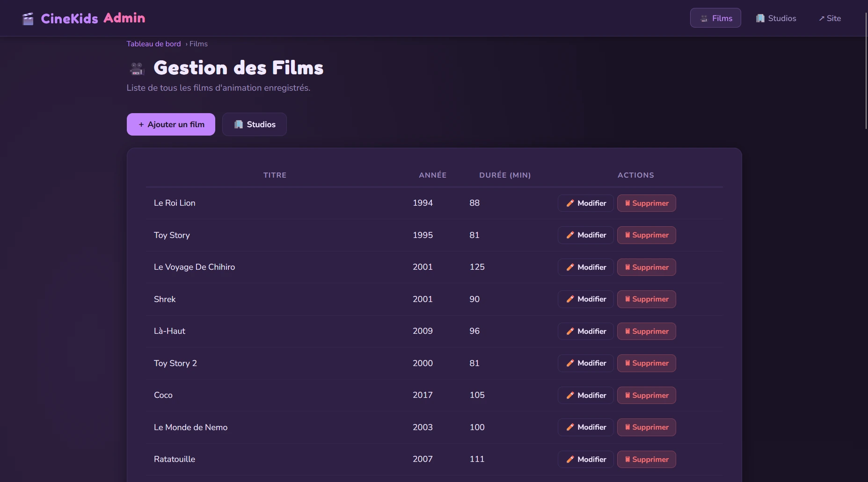Viewport: 868px width, 482px height.
Task: Click trash icon in Toy Story row
Action: click(627, 235)
